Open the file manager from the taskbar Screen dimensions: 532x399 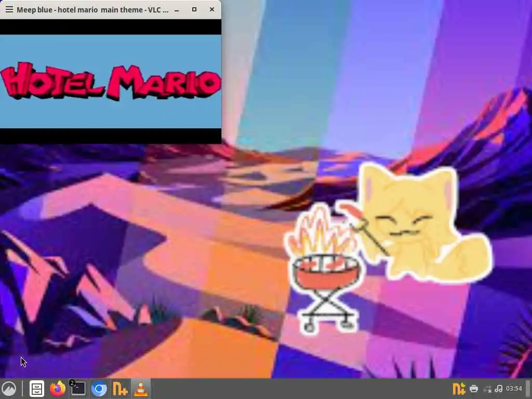point(37,389)
